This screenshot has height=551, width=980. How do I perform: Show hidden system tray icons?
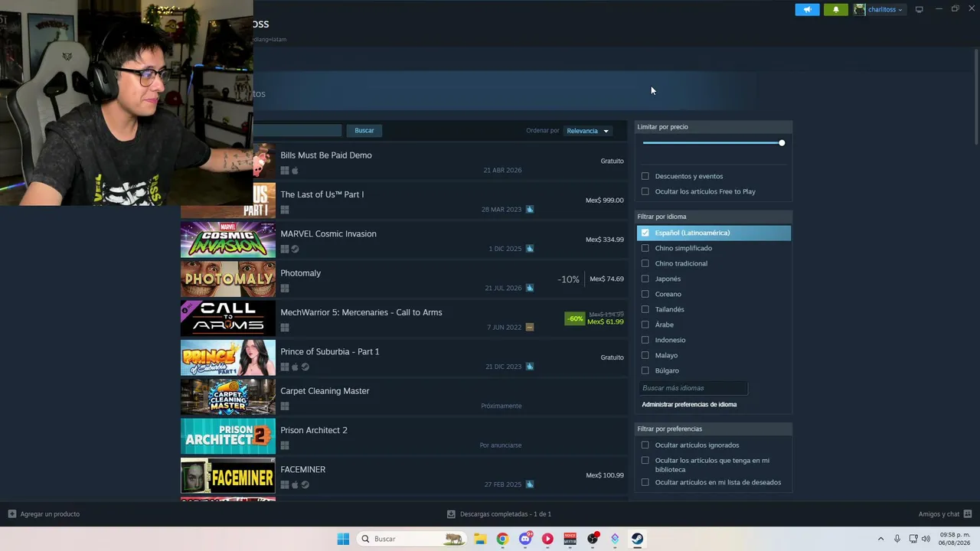click(880, 539)
